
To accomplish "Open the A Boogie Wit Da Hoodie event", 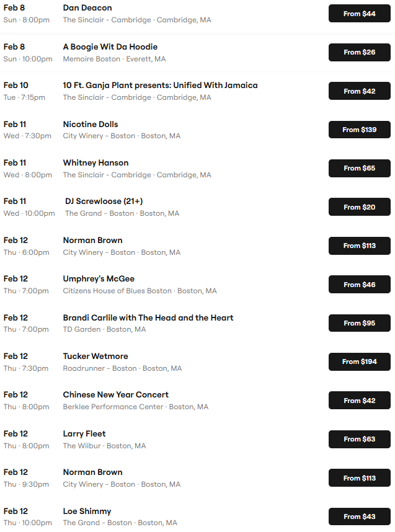I will pyautogui.click(x=110, y=47).
